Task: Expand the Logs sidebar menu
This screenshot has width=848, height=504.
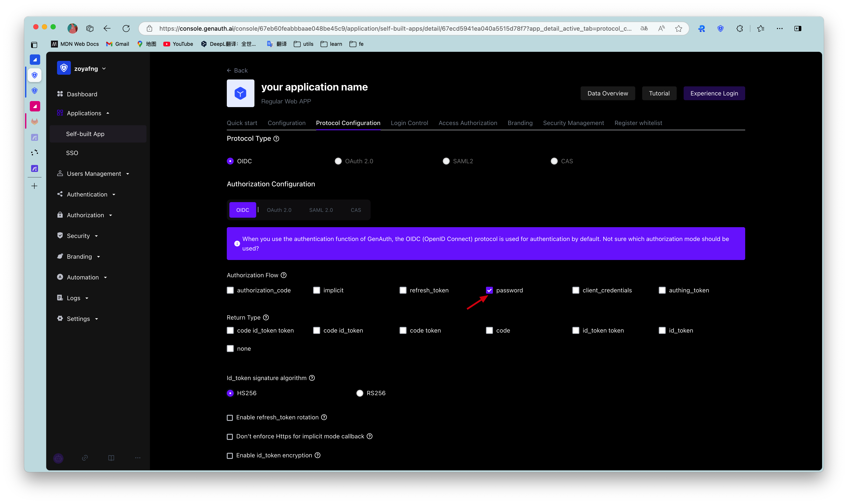Action: pos(73,298)
